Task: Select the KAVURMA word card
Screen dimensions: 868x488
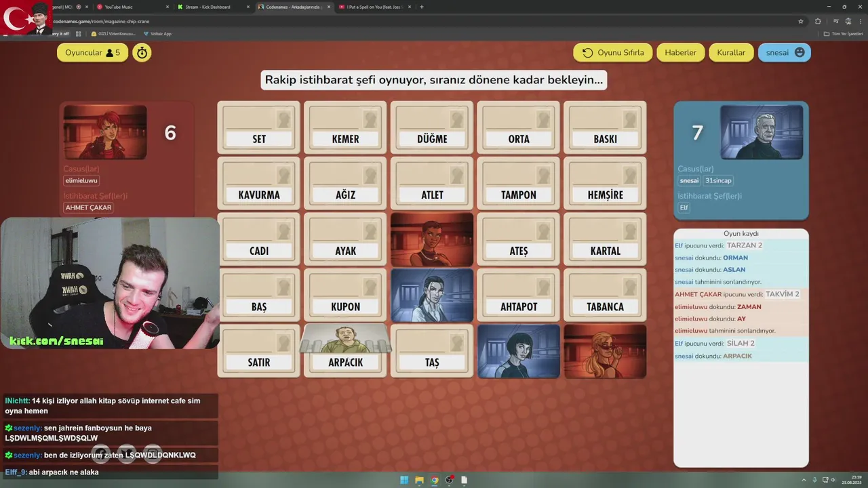Action: pos(259,184)
